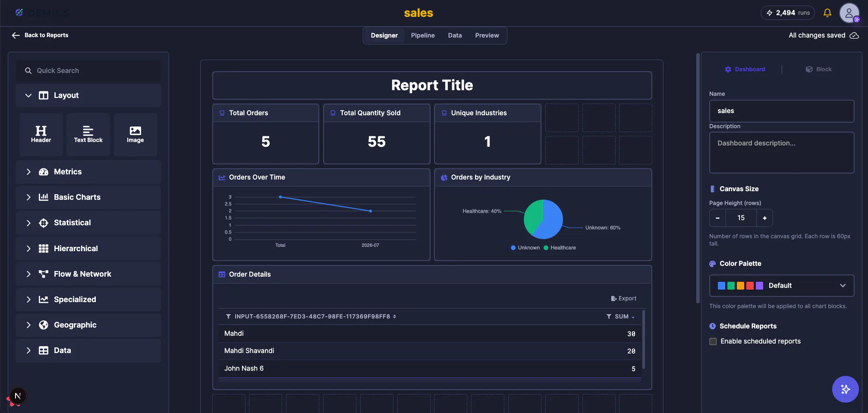This screenshot has height=413, width=868.
Task: Select the Report Title header block
Action: click(x=432, y=85)
